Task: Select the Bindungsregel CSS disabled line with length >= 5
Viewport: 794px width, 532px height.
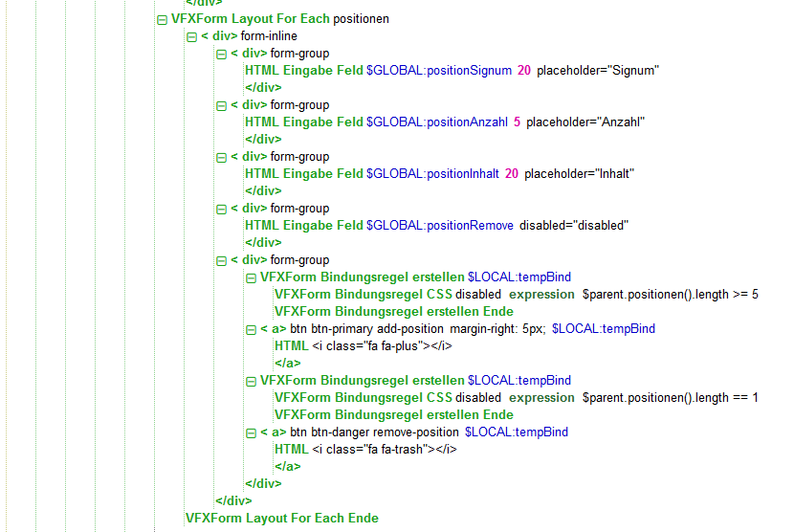Action: pos(516,295)
